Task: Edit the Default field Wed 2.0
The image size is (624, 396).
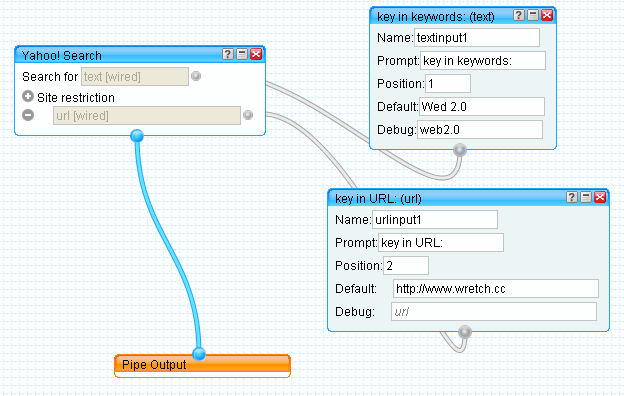Action: click(482, 107)
